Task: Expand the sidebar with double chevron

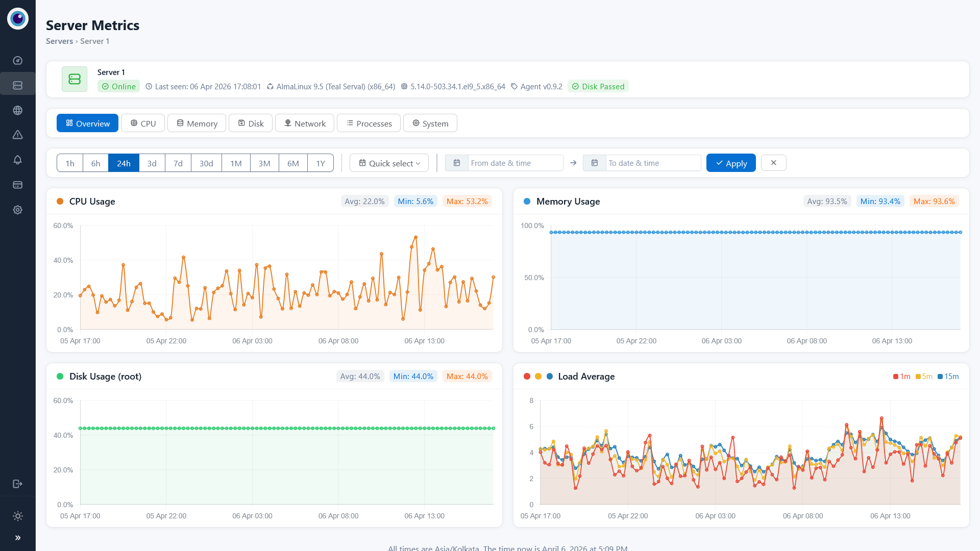Action: (18, 538)
